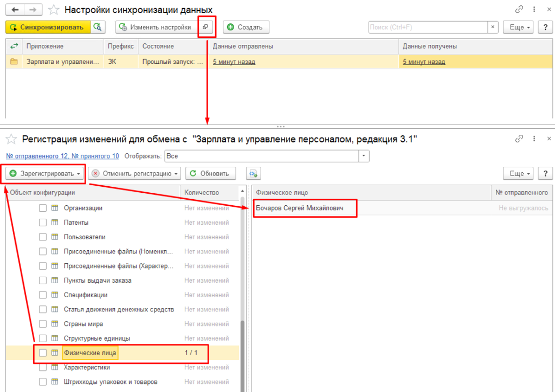Click the sync with options icon beside Синхронизировать
Image resolution: width=555 pixels, height=392 pixels.
pos(98,27)
